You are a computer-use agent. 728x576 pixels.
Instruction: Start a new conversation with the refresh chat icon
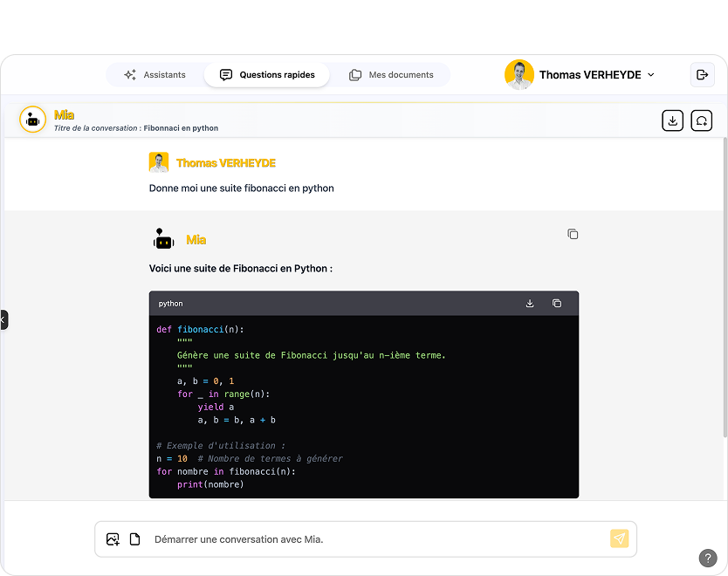(701, 120)
